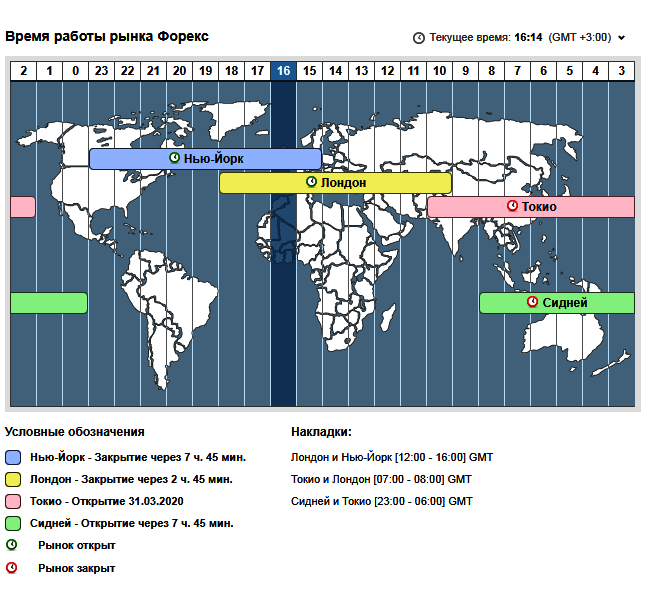Click the pink Токио legend color box

(13, 501)
